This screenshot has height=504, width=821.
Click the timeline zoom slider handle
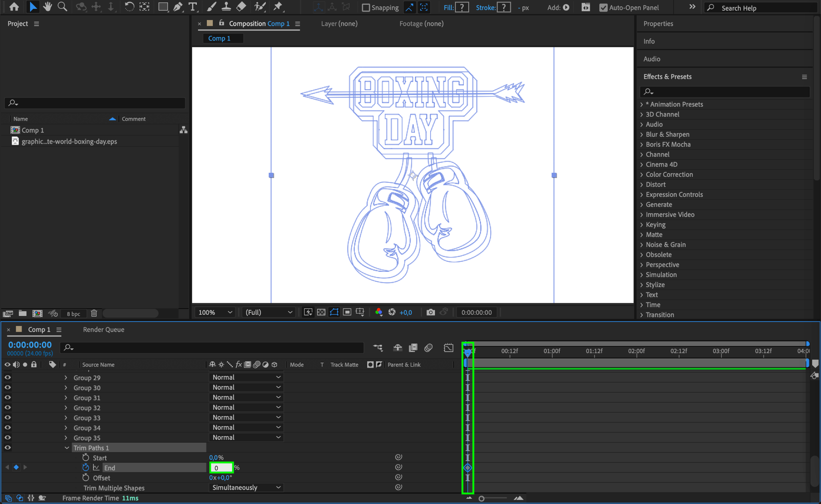click(x=481, y=498)
